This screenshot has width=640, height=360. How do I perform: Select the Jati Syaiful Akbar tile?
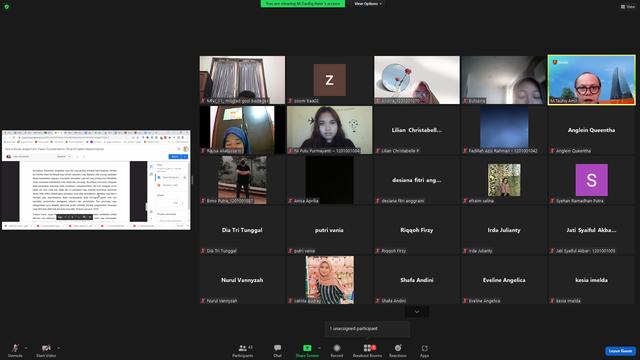[591, 230]
